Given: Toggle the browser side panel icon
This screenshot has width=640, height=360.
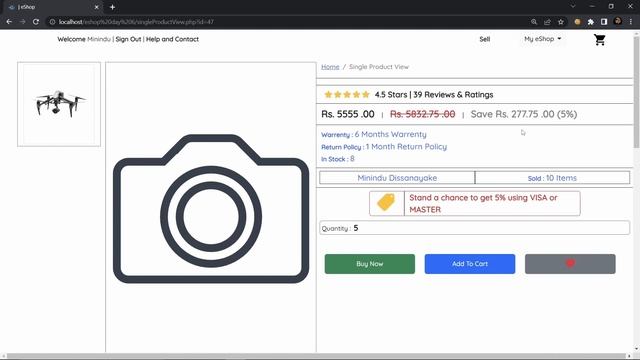Looking at the screenshot, I should (604, 22).
